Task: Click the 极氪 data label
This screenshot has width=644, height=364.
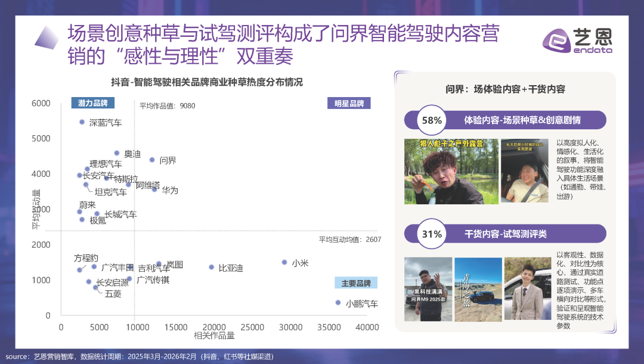Action: (x=98, y=221)
